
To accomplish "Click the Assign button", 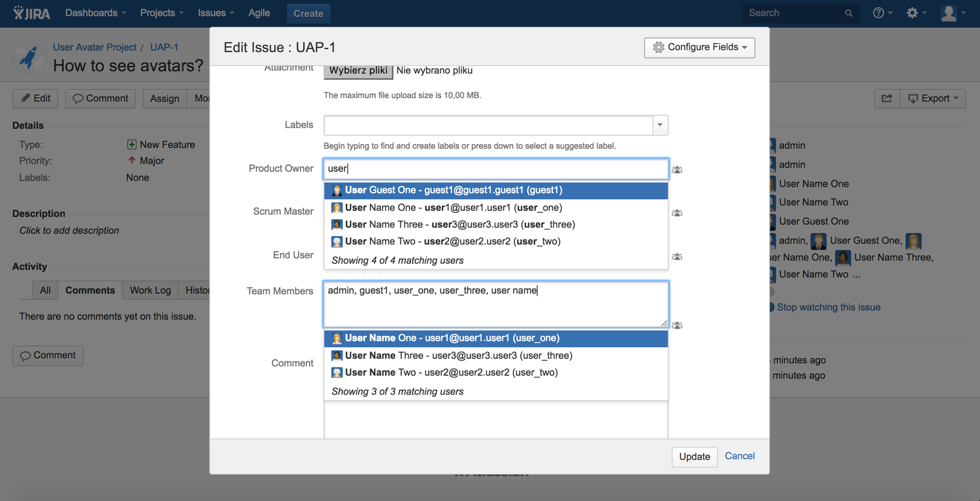I will click(165, 99).
